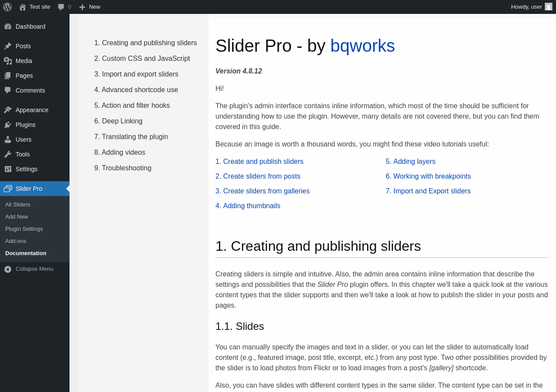Screen dimensions: 556x392
Task: Click the WordPress logo icon
Action: coord(7,7)
